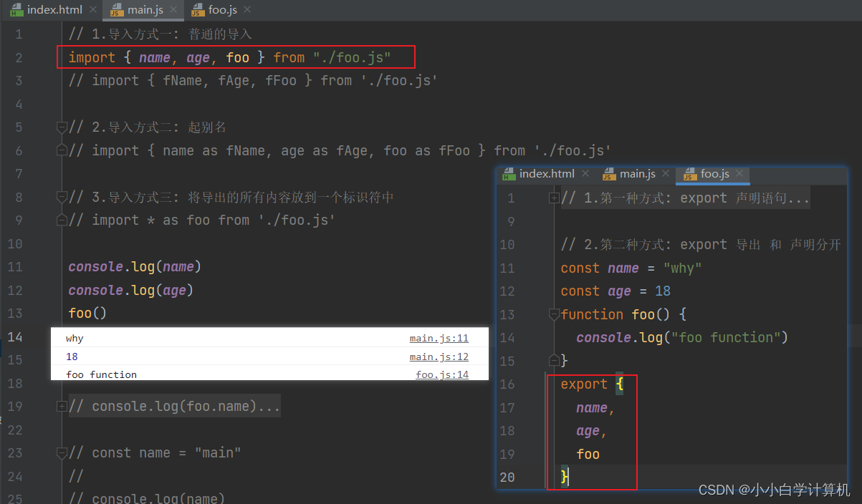Image resolution: width=862 pixels, height=504 pixels.
Task: Collapse the comment block starting at line 5
Action: (62, 127)
